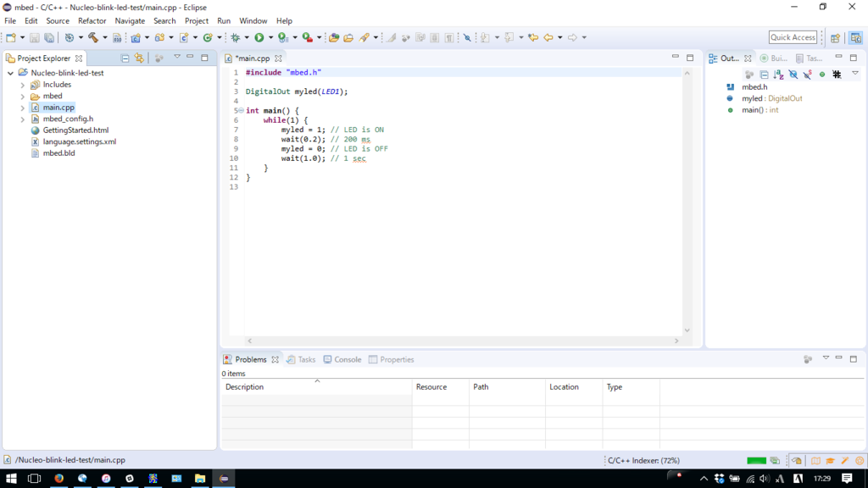Image resolution: width=868 pixels, height=488 pixels.
Task: Select myled : DigitalOut in Outline
Action: click(x=771, y=98)
